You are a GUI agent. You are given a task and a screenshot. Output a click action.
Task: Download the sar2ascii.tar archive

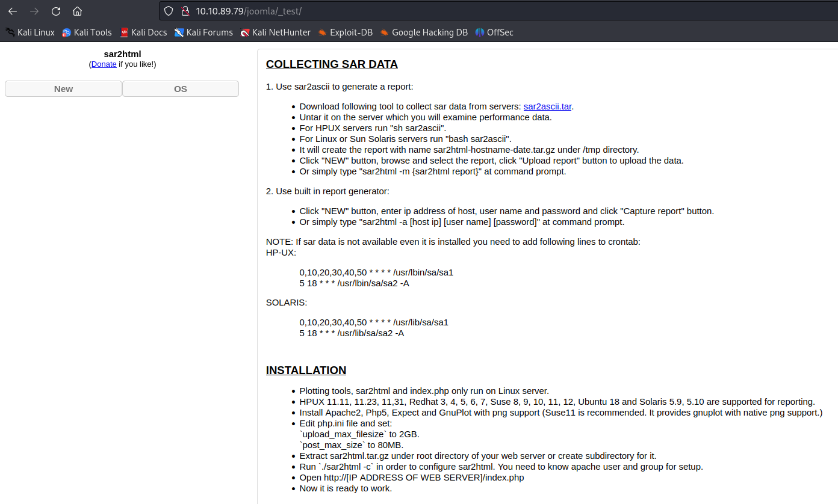tap(547, 106)
